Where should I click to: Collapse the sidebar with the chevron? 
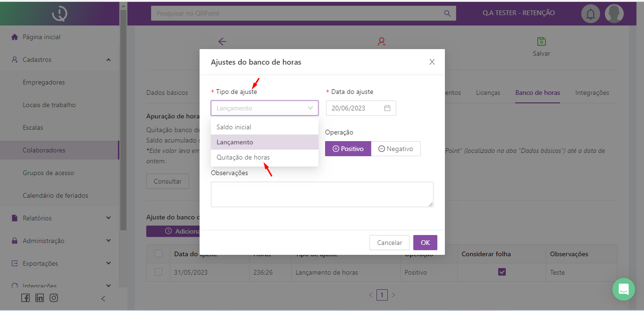[x=103, y=298]
